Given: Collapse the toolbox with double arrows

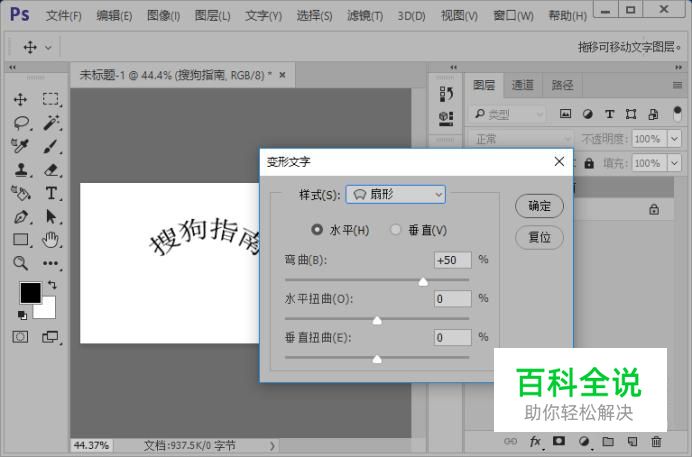Looking at the screenshot, I should [x=12, y=67].
